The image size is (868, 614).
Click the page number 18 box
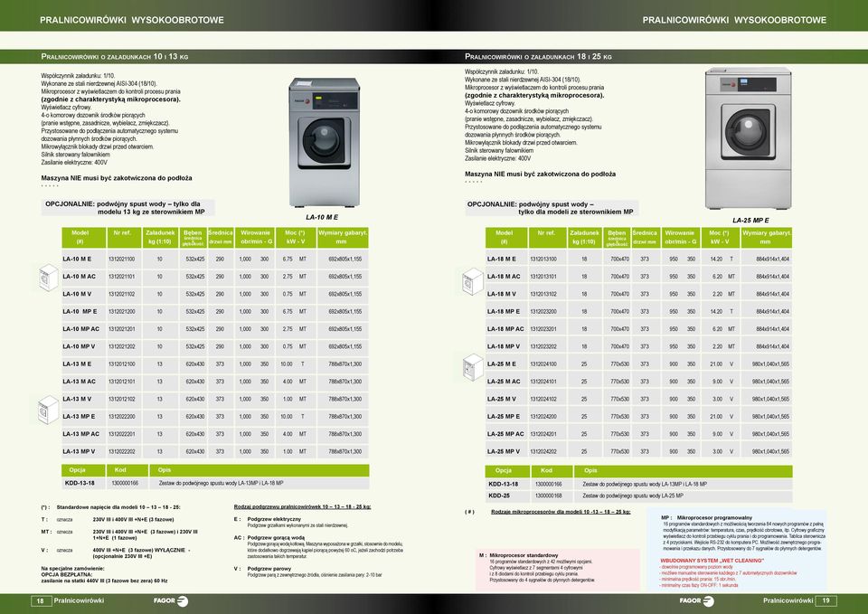40,600
